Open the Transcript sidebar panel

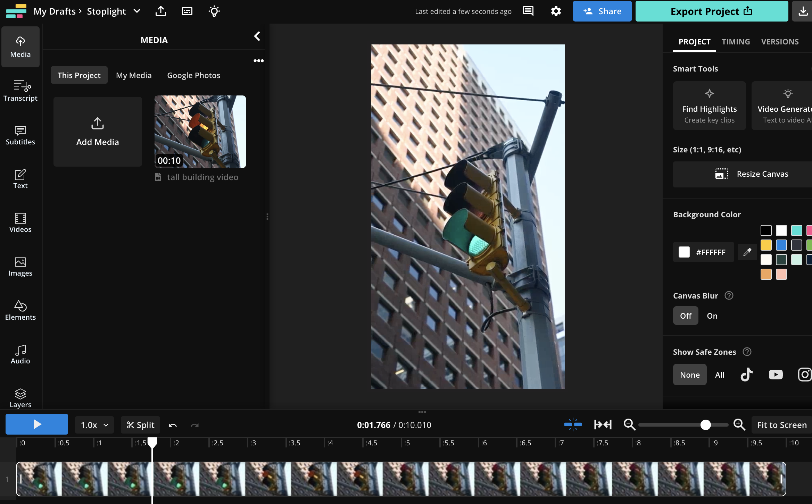pos(20,90)
